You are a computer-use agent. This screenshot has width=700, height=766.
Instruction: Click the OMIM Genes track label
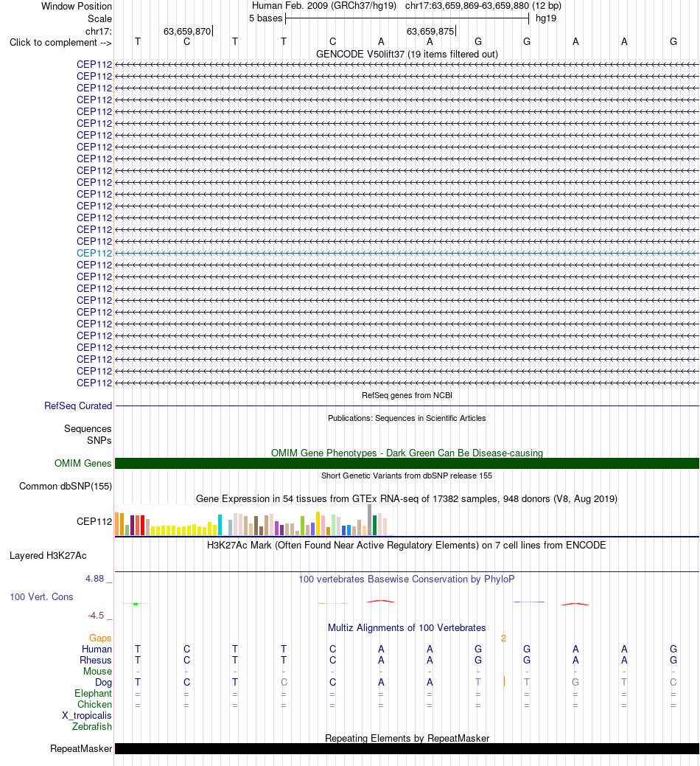tap(83, 463)
